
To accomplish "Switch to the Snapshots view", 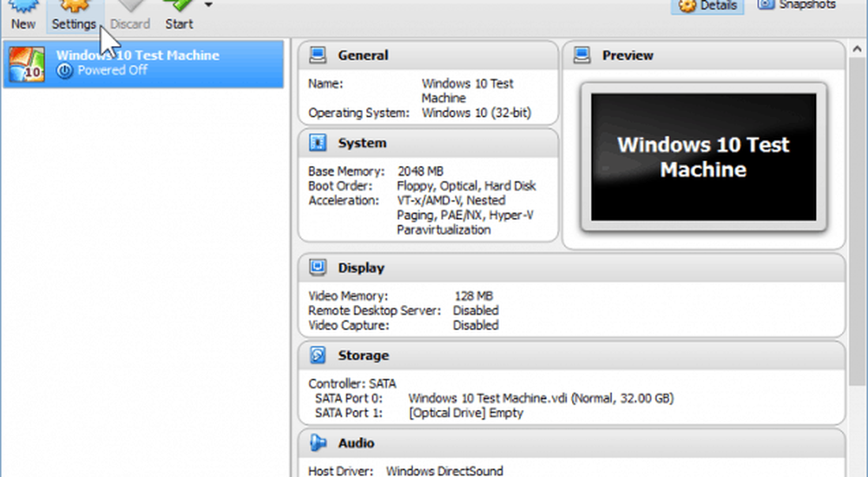I will pyautogui.click(x=797, y=5).
